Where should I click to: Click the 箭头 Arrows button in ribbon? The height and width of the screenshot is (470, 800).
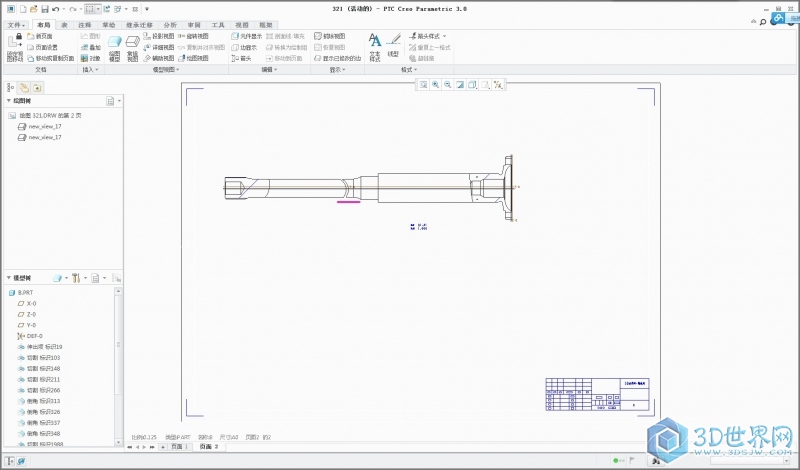click(241, 58)
